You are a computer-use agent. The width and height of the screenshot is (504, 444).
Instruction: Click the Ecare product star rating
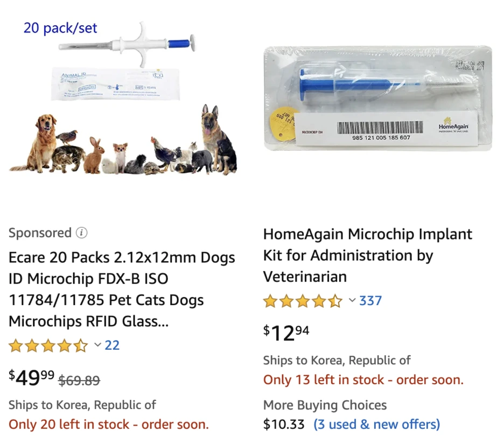pos(47,346)
